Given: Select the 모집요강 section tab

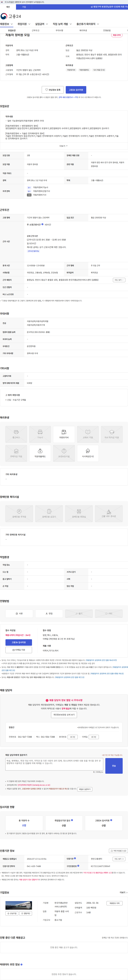Looking at the screenshot, I should [x=12, y=30].
